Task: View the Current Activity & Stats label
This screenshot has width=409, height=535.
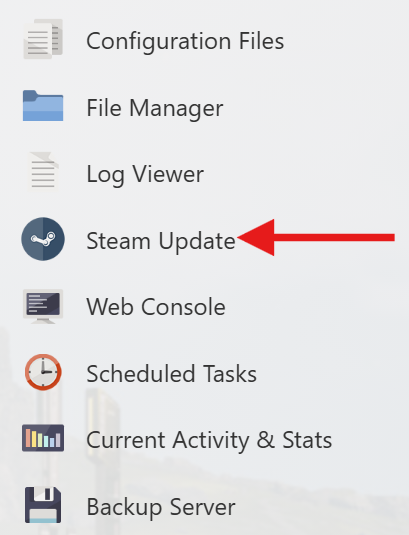Action: tap(209, 440)
